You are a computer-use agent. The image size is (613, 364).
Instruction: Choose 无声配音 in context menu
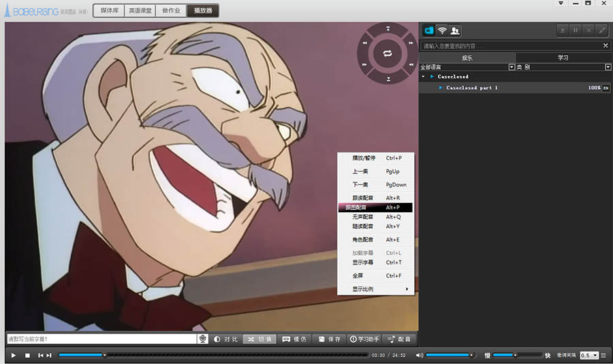click(376, 217)
